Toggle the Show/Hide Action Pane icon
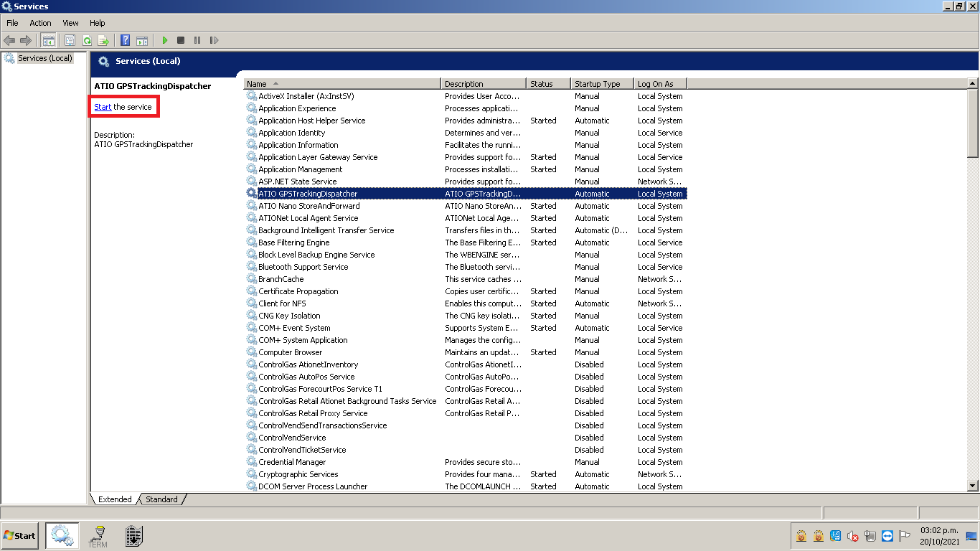 point(142,41)
